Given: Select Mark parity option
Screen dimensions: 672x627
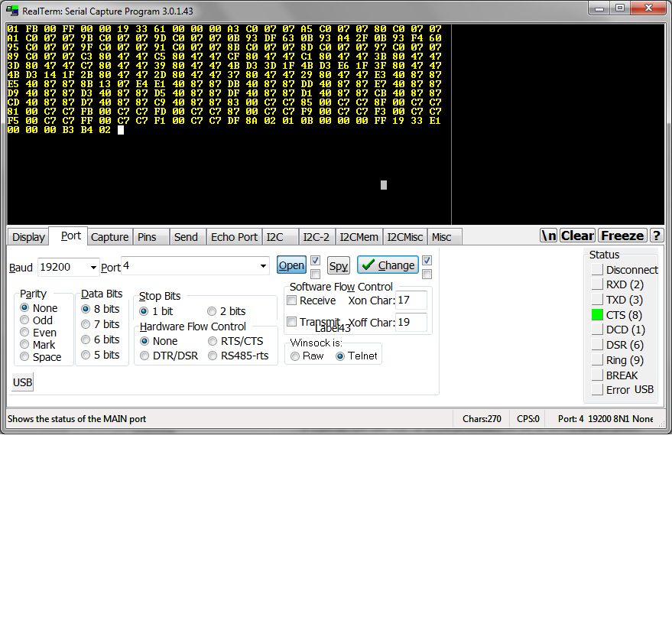Looking at the screenshot, I should (x=25, y=345).
